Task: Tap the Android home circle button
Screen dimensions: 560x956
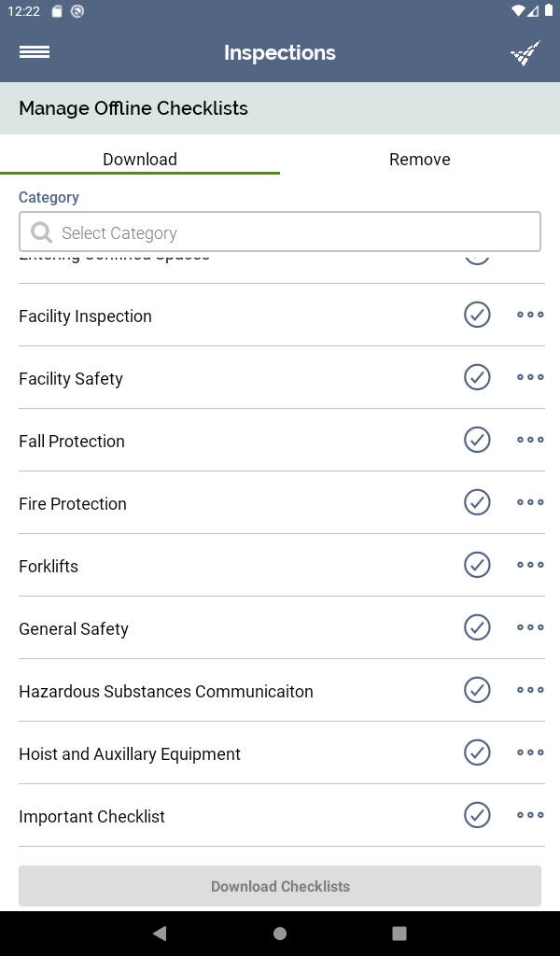Action: [280, 934]
